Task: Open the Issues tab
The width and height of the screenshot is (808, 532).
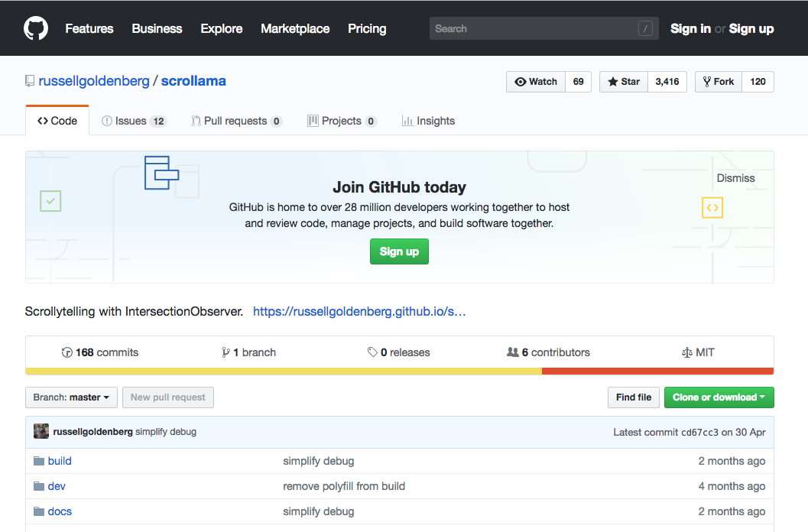Action: (134, 121)
